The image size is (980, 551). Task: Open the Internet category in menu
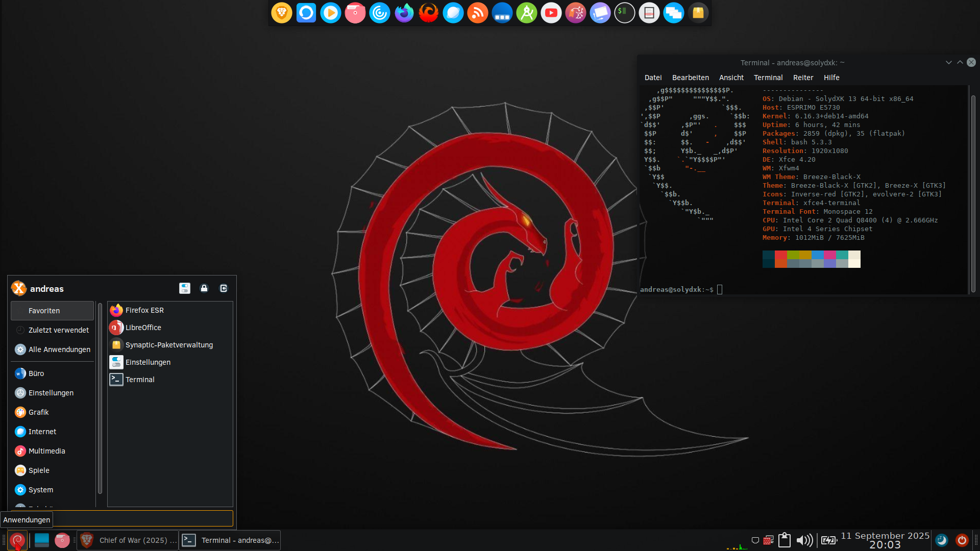pos(42,432)
